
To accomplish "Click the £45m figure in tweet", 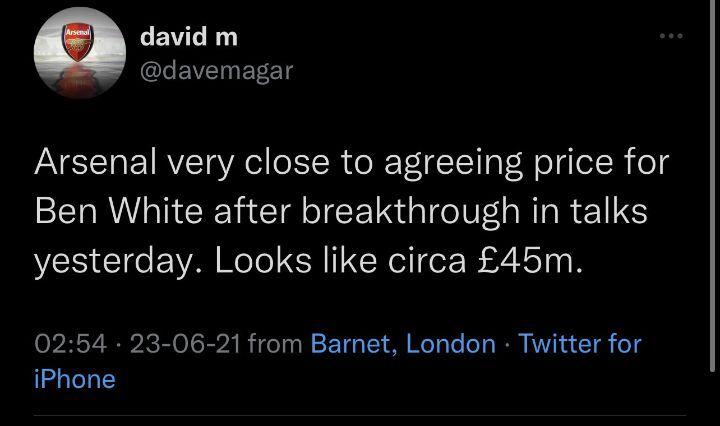I will click(530, 261).
